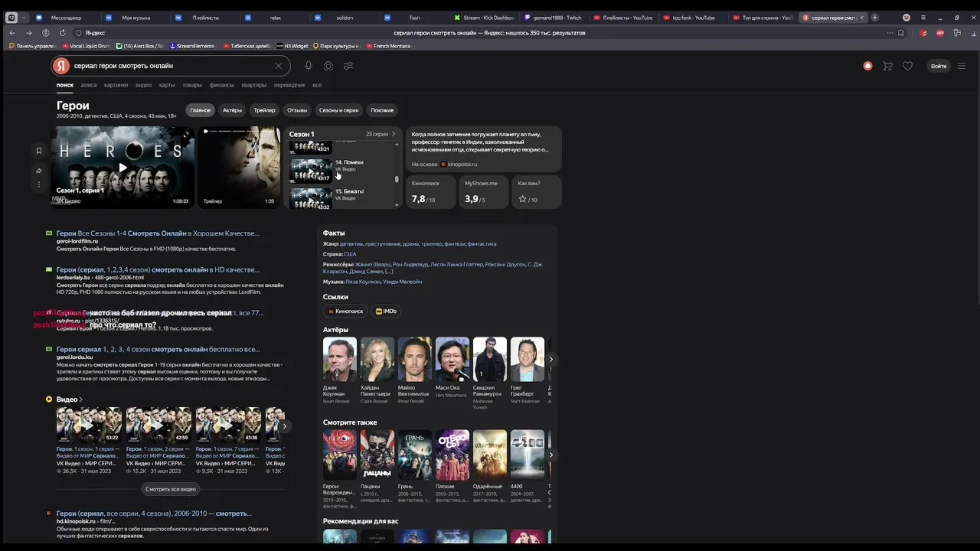980x551 pixels.
Task: Click the browser bookmark icon in address bar
Action: [900, 33]
